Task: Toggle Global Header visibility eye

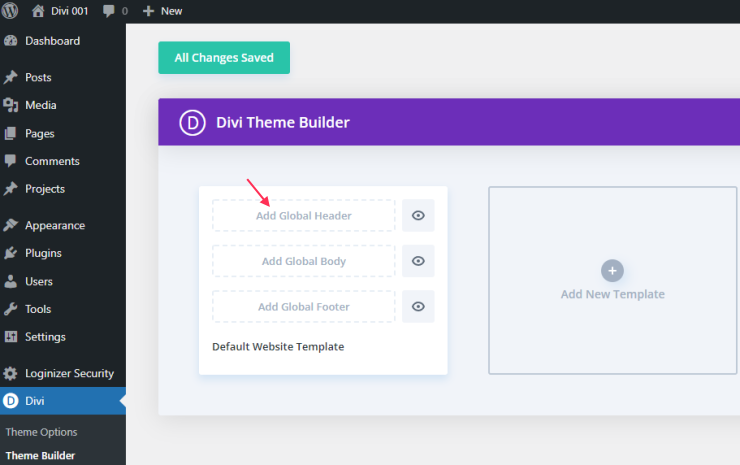Action: click(418, 216)
